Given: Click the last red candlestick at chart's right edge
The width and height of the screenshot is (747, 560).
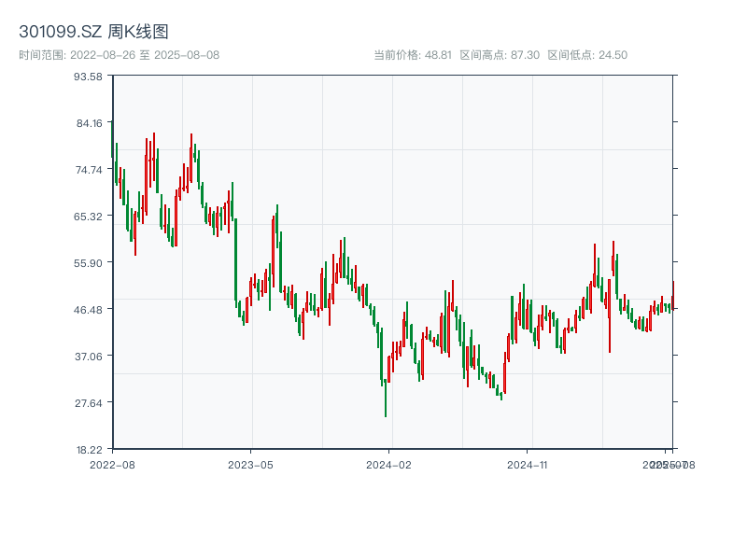Looking at the screenshot, I should 672,295.
